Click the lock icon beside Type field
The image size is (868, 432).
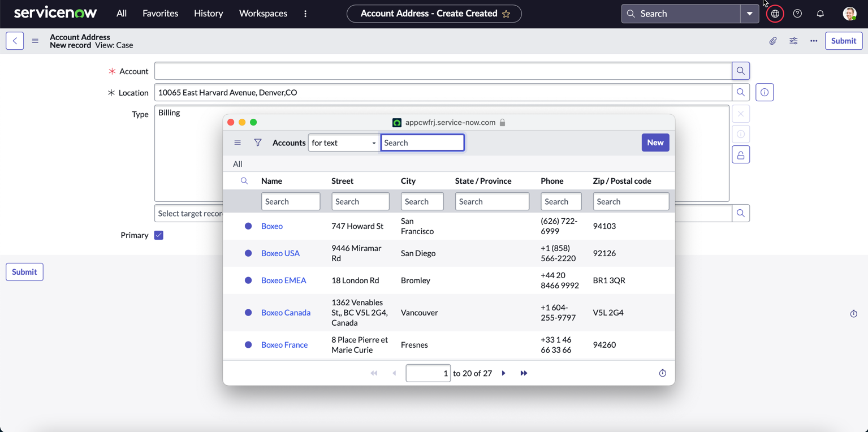[741, 155]
